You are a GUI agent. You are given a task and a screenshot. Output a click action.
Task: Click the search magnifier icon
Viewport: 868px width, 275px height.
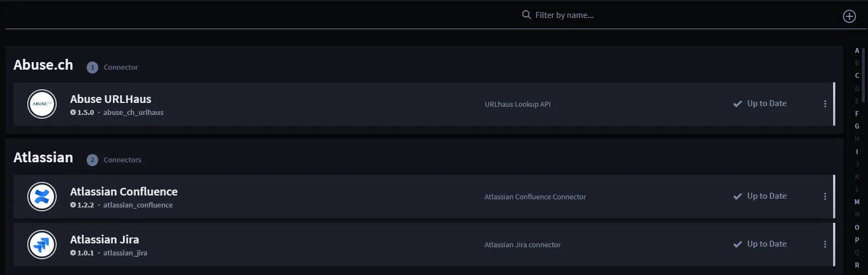click(x=526, y=15)
